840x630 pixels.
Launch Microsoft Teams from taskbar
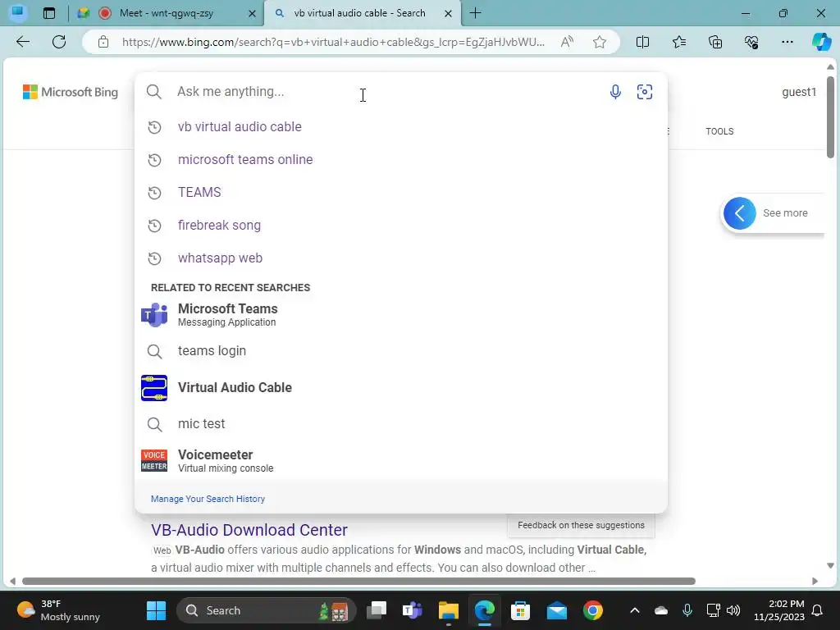[413, 610]
